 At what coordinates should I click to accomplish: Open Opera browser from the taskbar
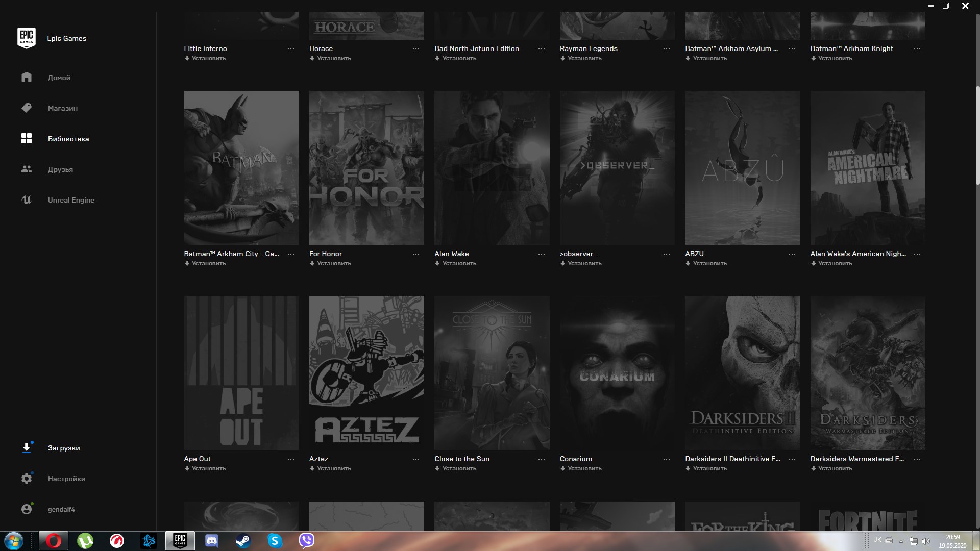coord(54,541)
